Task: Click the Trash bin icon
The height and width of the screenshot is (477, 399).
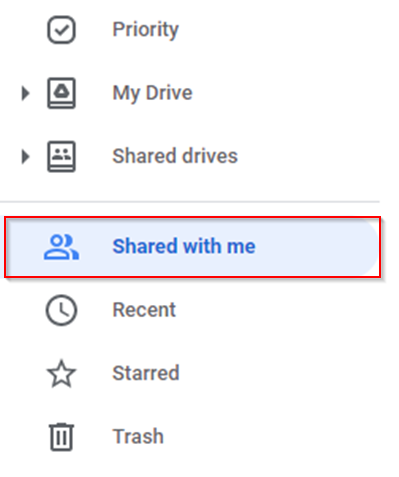Action: (61, 437)
